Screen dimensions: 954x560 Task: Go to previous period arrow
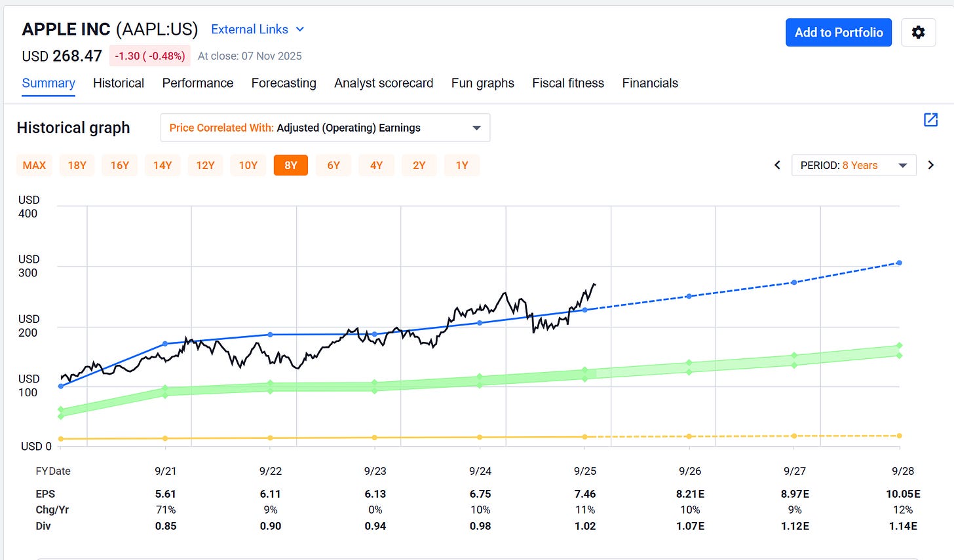click(x=777, y=165)
